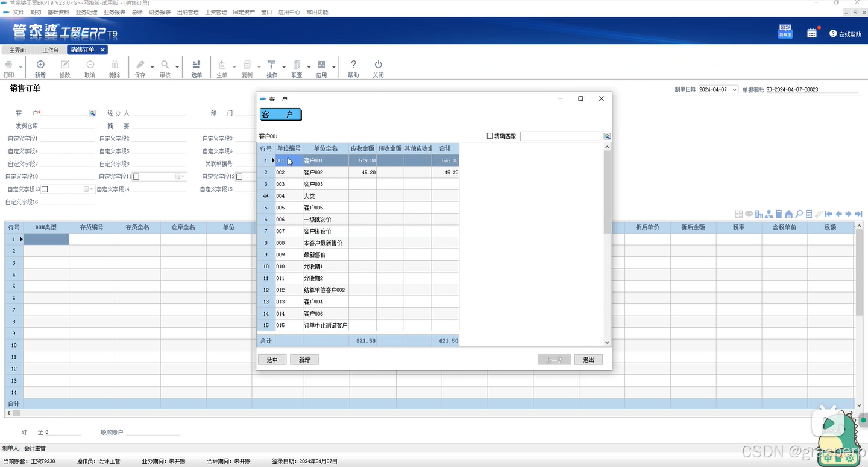Click the 退出 button in the dialog
The image size is (868, 467).
pos(588,360)
